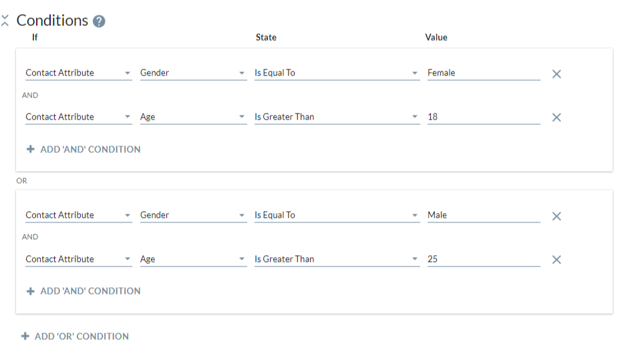
Task: Open the Conditions help question icon
Action: (99, 21)
